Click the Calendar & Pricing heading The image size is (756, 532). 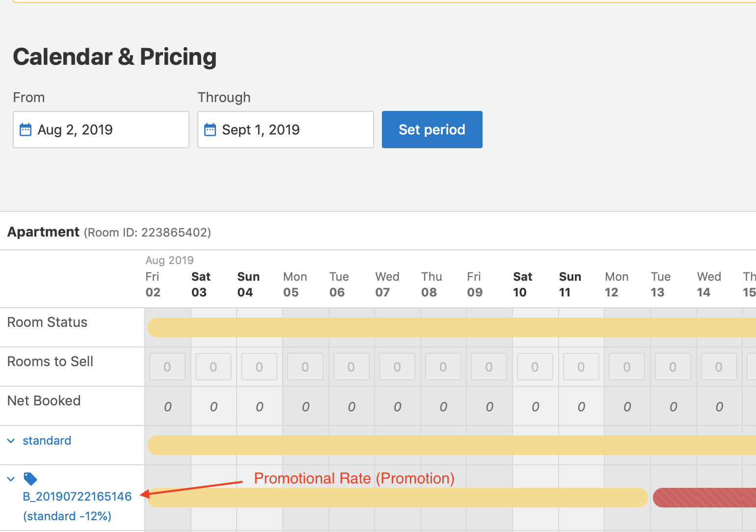tap(114, 57)
